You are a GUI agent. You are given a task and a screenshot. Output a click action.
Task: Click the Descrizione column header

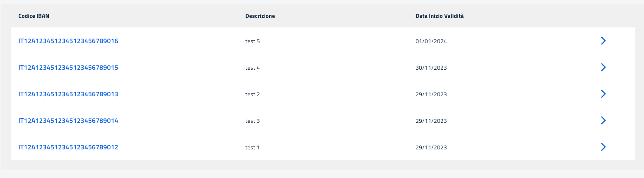pos(260,16)
